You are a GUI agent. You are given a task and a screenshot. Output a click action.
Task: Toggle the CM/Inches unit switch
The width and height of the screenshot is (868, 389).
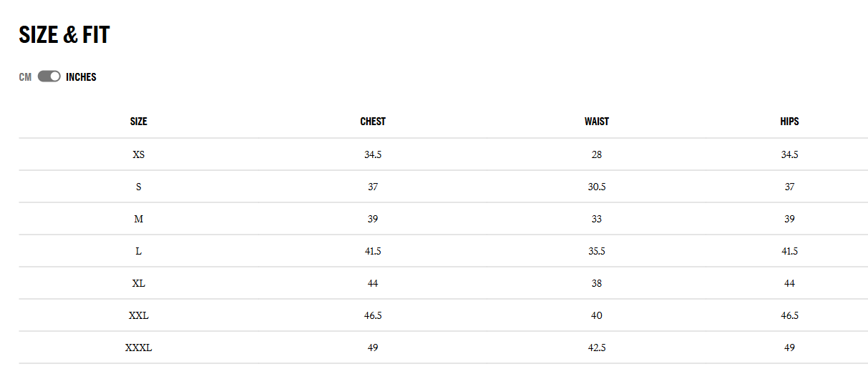click(49, 77)
